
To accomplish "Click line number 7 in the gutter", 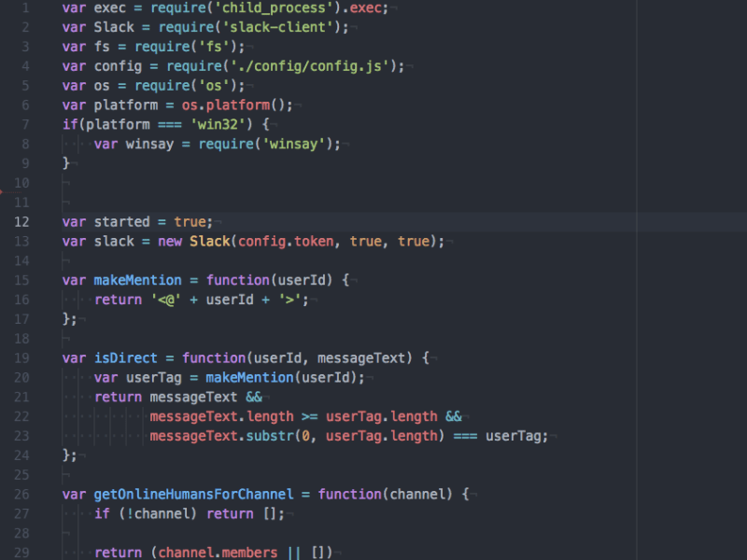I will [26, 125].
